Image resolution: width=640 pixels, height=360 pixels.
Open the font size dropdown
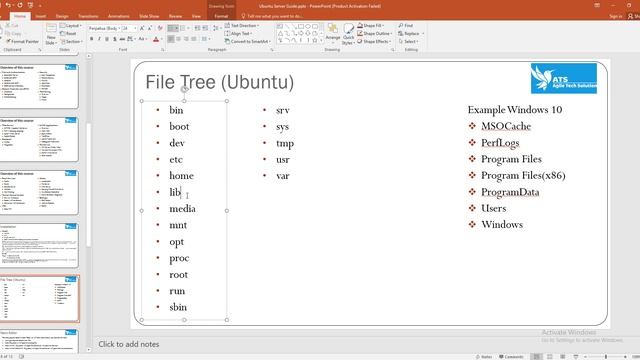point(135,28)
